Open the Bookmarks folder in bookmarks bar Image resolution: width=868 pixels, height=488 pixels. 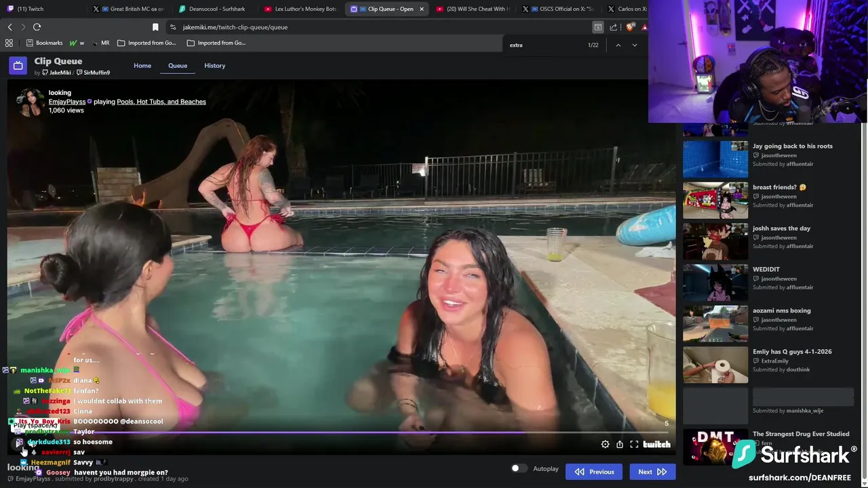(45, 43)
